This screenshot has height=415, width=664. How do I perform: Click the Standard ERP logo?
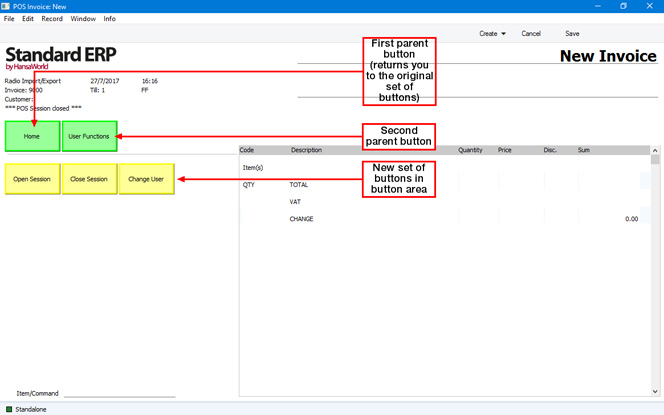click(x=61, y=58)
